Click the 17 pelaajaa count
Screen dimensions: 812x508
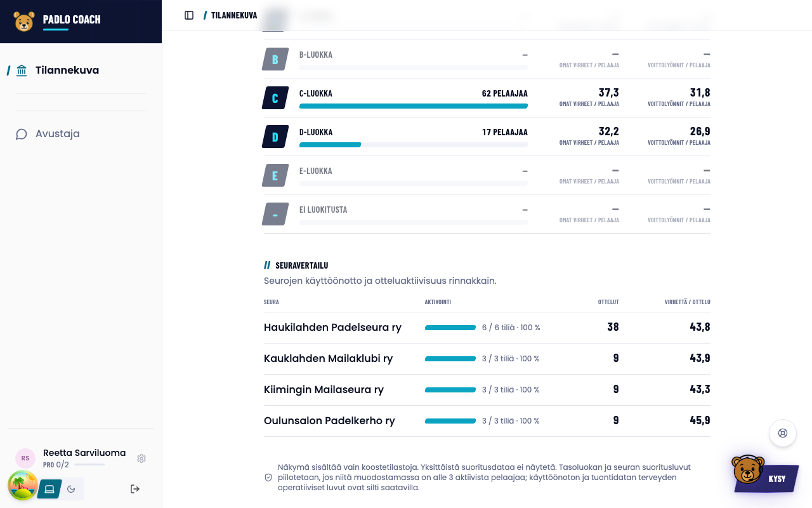coord(505,132)
